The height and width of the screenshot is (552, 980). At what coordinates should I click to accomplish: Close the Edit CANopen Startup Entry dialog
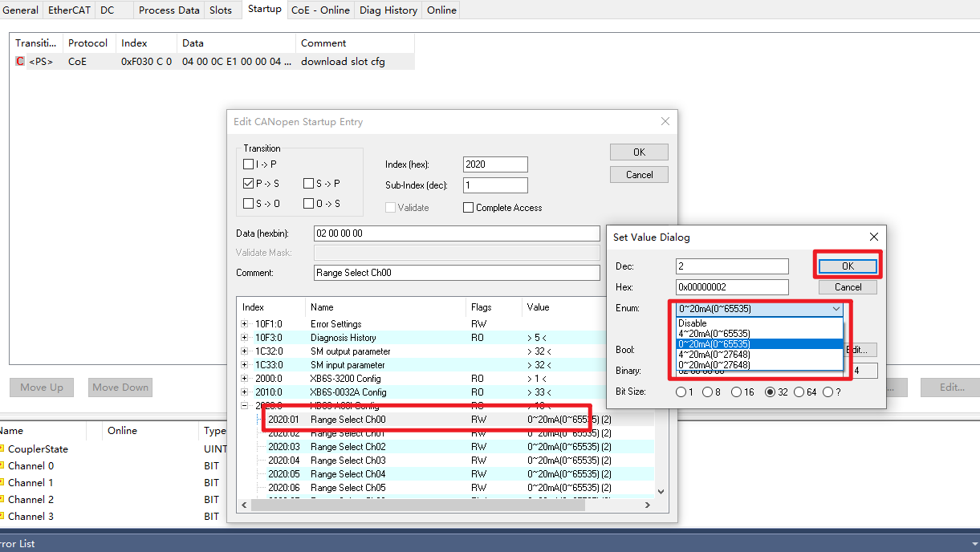(665, 121)
